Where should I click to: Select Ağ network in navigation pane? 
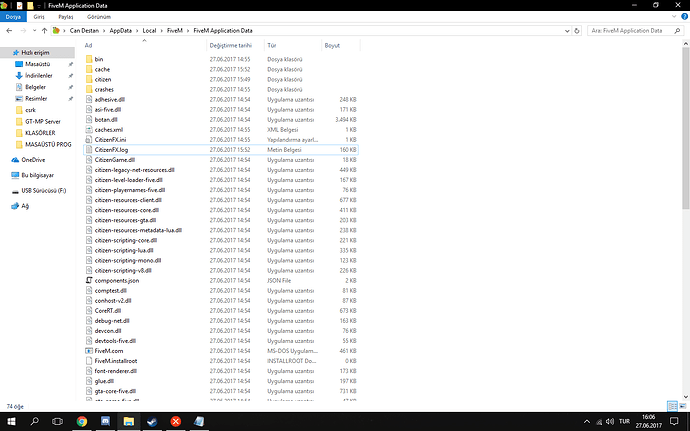click(x=25, y=206)
